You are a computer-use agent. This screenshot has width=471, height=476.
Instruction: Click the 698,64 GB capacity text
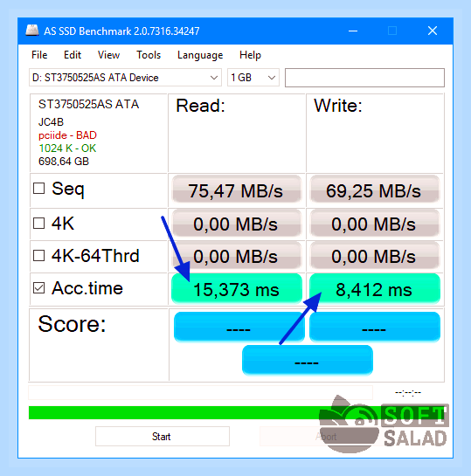(64, 162)
